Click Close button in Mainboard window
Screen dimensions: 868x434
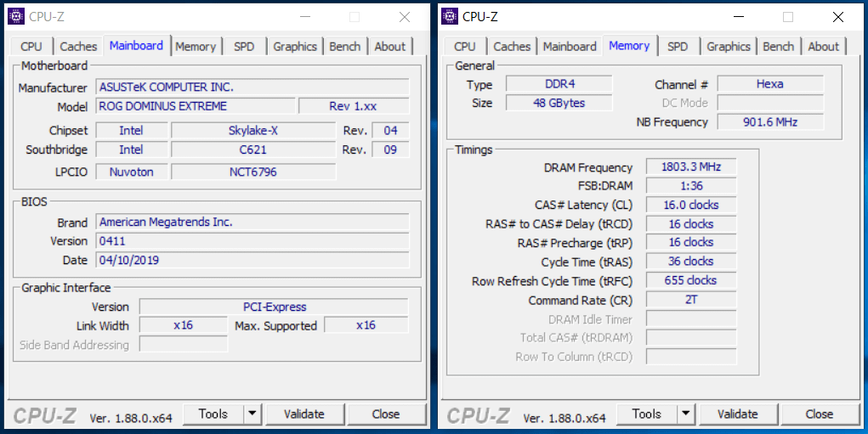point(386,414)
